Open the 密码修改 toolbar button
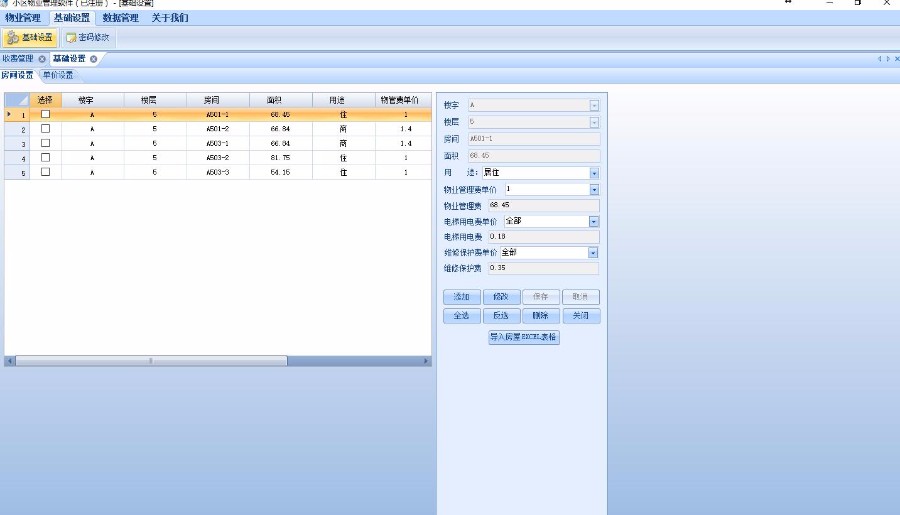The image size is (900, 515). tap(88, 38)
